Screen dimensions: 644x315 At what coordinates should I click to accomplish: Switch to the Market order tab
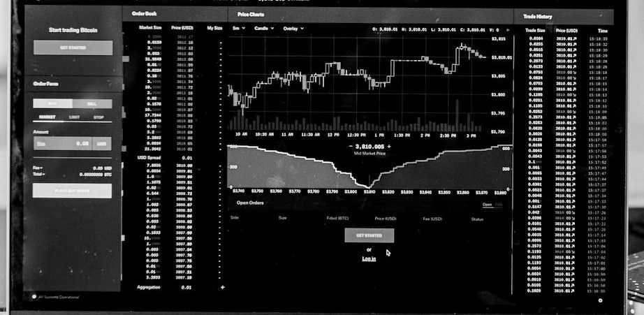pyautogui.click(x=47, y=117)
